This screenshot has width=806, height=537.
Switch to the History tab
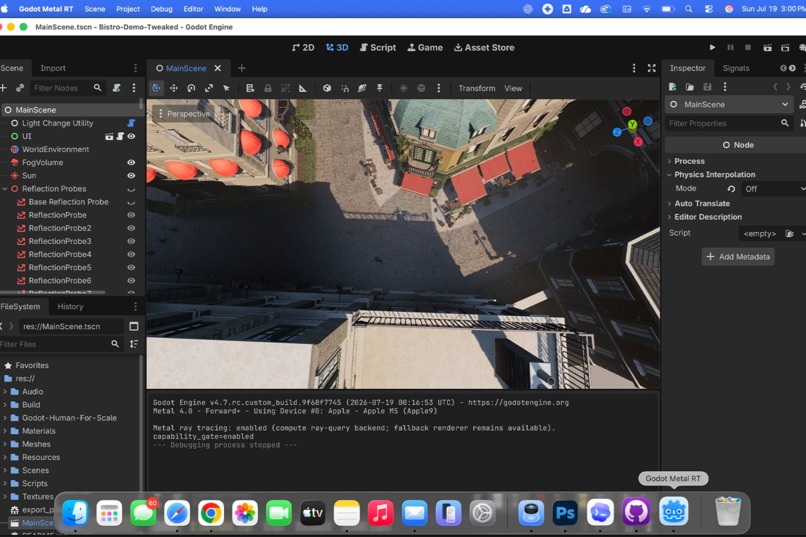tap(70, 307)
